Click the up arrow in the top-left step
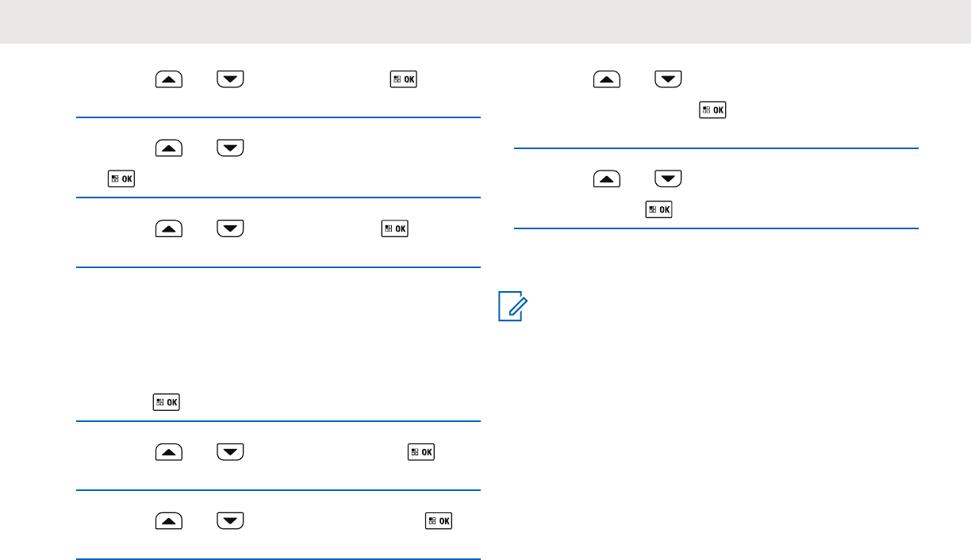Viewport: 971px width, 560px height. 167,79
